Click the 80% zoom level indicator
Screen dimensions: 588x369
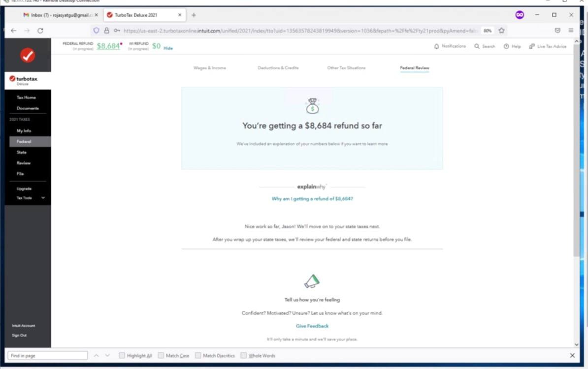[x=488, y=31]
